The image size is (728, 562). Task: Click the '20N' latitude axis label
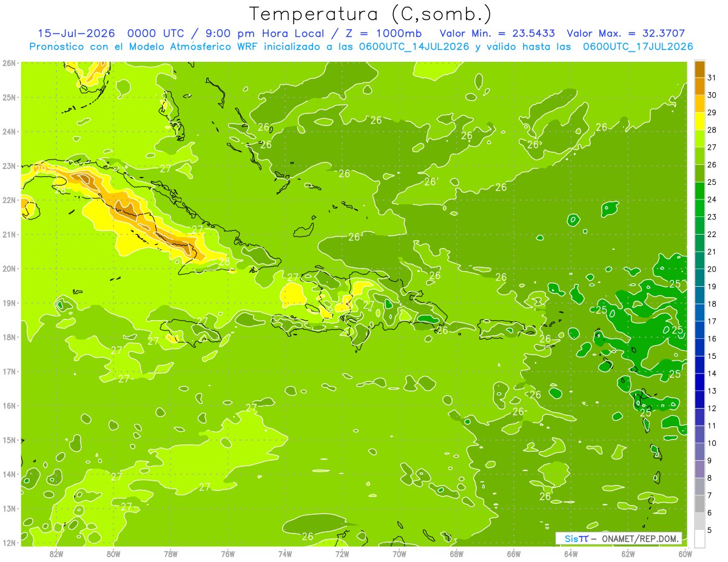(x=9, y=269)
